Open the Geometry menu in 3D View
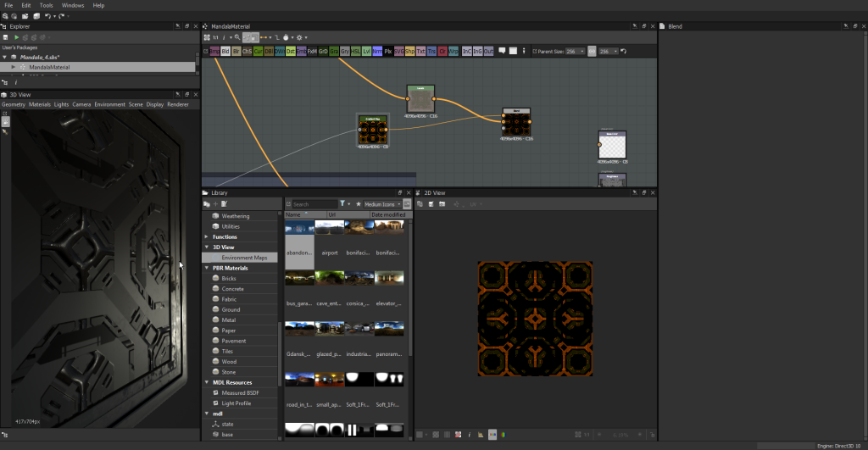The height and width of the screenshot is (450, 868). pos(14,104)
